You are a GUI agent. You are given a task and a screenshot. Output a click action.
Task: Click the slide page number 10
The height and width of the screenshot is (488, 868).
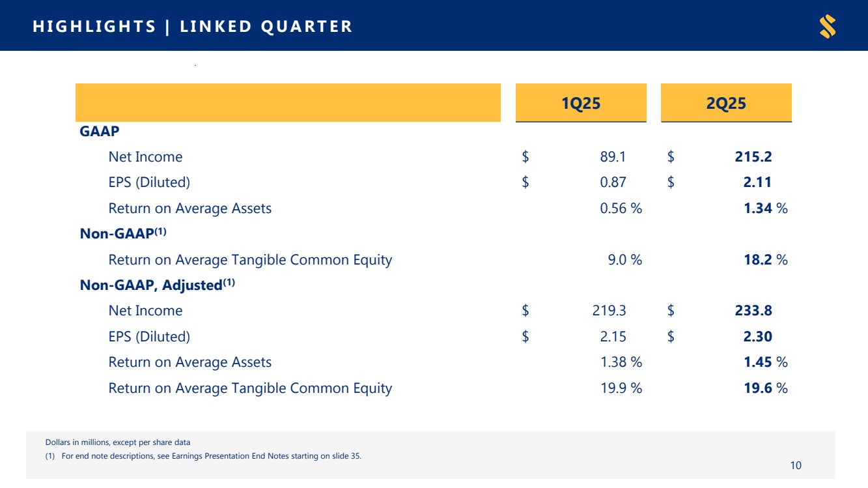pos(796,465)
